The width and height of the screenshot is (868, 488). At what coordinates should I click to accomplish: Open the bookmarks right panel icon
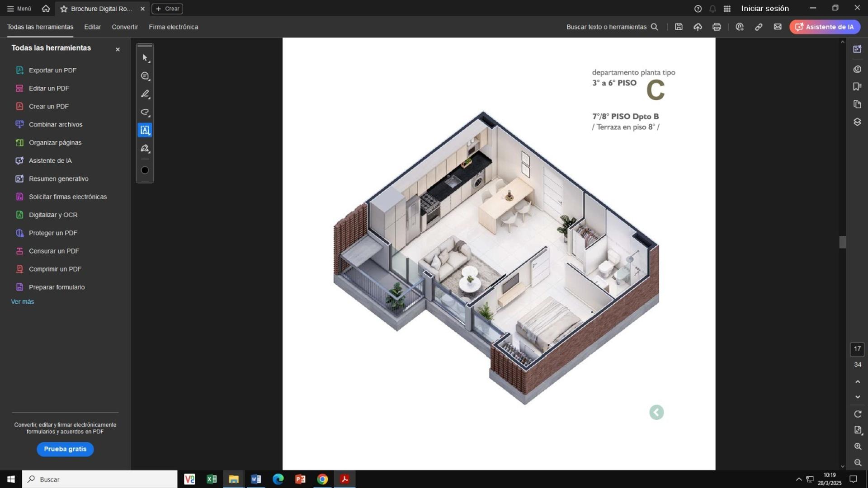click(x=857, y=86)
